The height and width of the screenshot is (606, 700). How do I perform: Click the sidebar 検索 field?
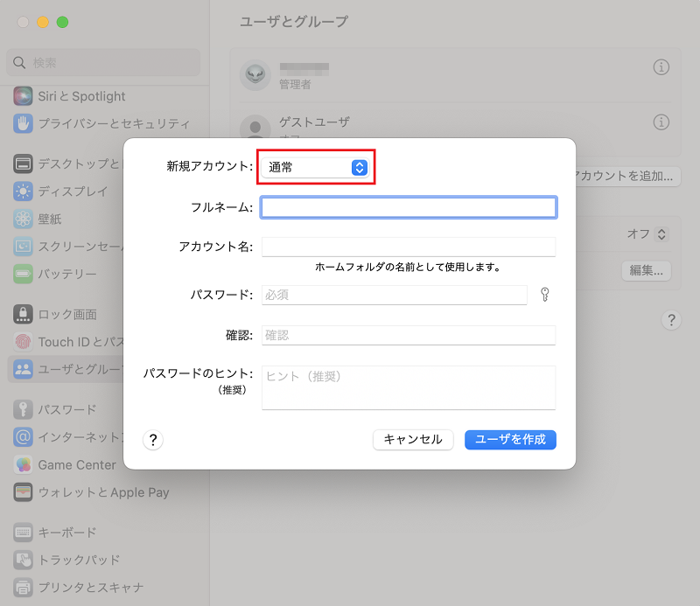(103, 62)
